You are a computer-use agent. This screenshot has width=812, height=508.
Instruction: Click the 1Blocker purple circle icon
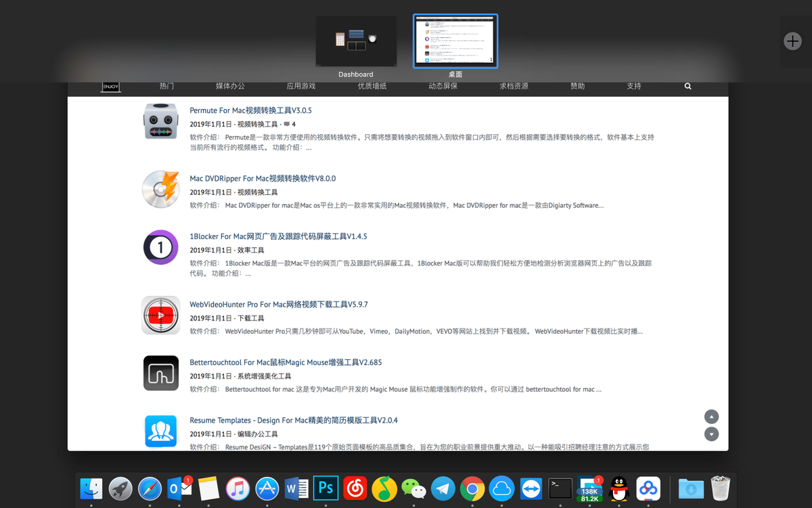point(160,247)
